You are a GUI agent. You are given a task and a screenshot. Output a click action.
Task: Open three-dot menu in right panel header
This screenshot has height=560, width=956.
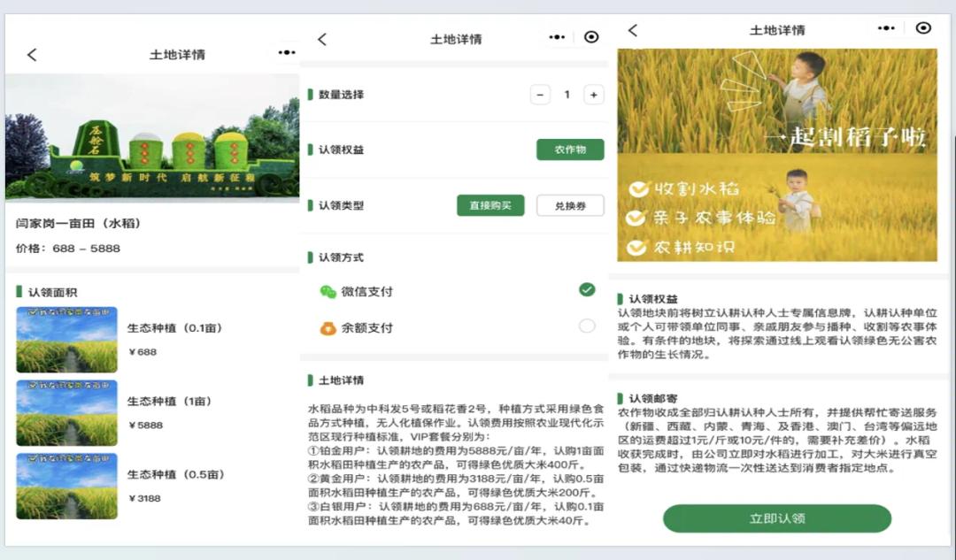886,28
